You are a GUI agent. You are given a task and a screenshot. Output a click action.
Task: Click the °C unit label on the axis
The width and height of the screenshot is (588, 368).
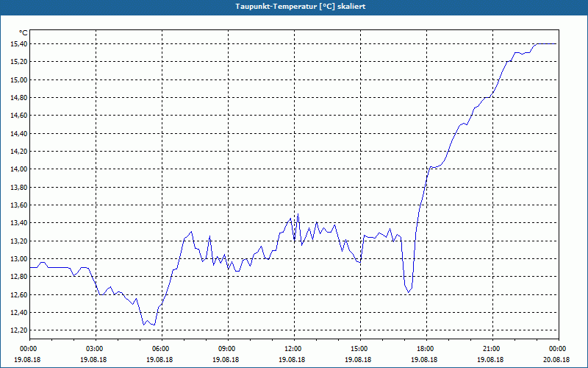pyautogui.click(x=24, y=33)
